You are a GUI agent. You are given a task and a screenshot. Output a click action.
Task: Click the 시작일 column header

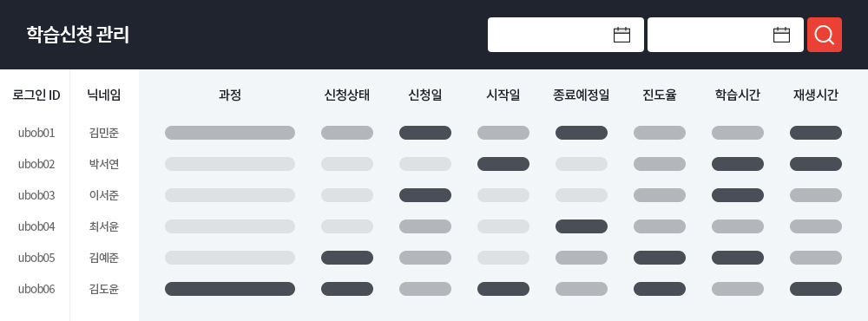503,95
